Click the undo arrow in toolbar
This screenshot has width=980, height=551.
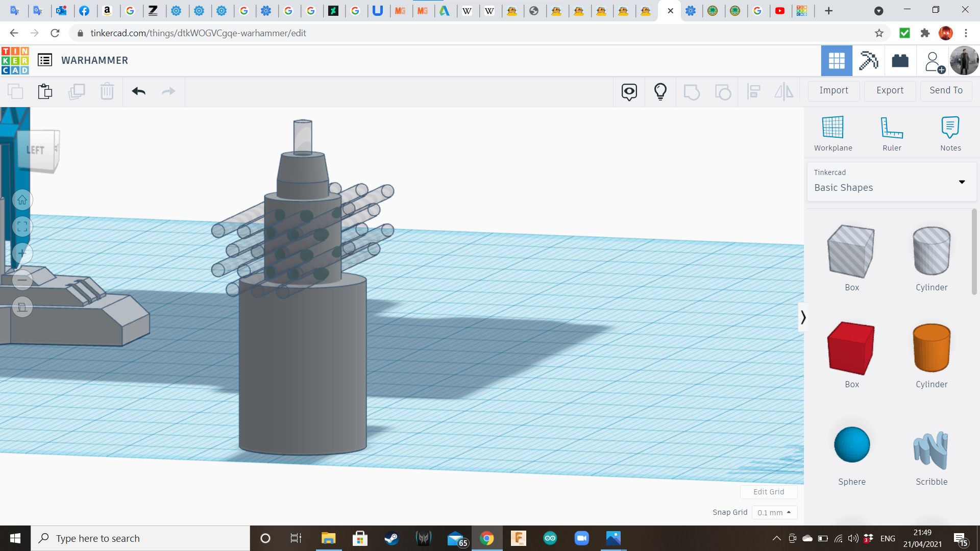[x=138, y=91]
